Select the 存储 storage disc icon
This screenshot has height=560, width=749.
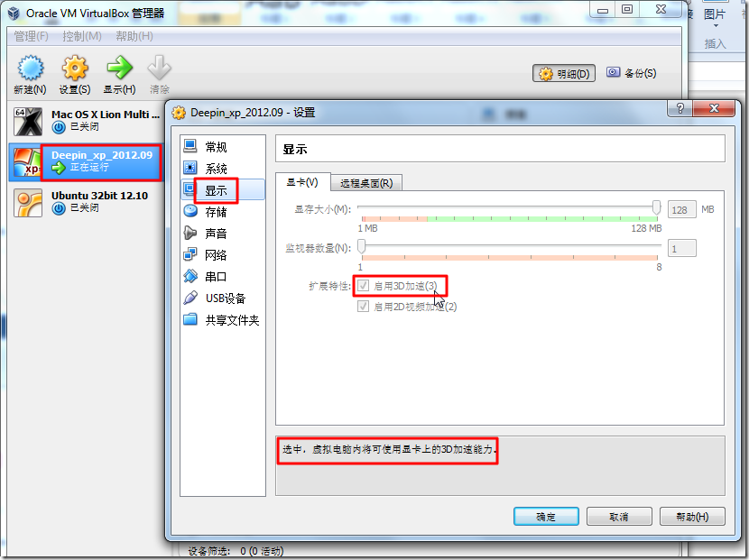(190, 211)
